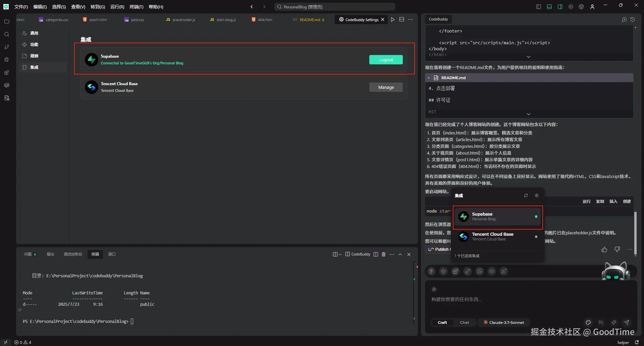644x346 pixels.
Task: Click the 3D cube icon in activity bar
Action: click(x=7, y=85)
